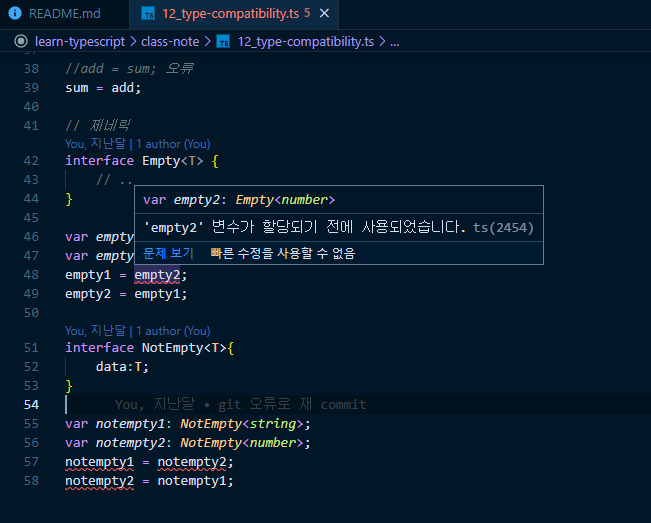Image resolution: width=651 pixels, height=523 pixels.
Task: Close the 12_type-compatibility.ts tab
Action: tap(325, 15)
